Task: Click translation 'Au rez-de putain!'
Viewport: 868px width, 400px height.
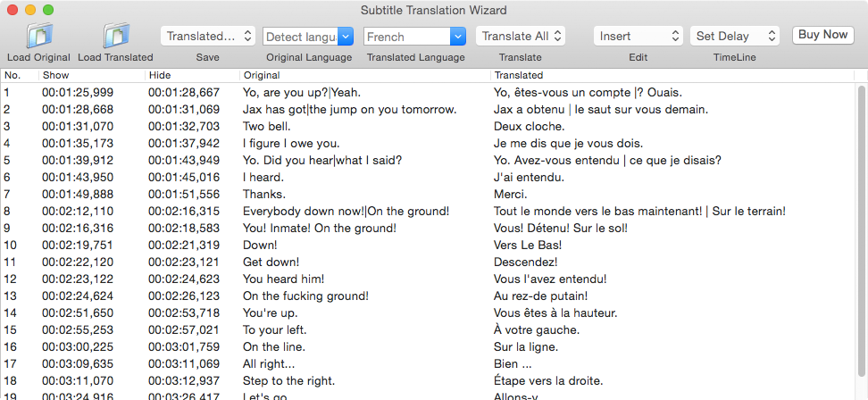Action: (540, 296)
